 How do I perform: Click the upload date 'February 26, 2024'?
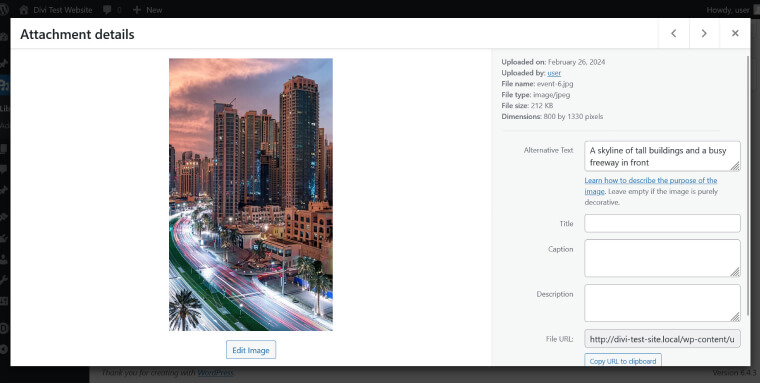click(x=576, y=62)
